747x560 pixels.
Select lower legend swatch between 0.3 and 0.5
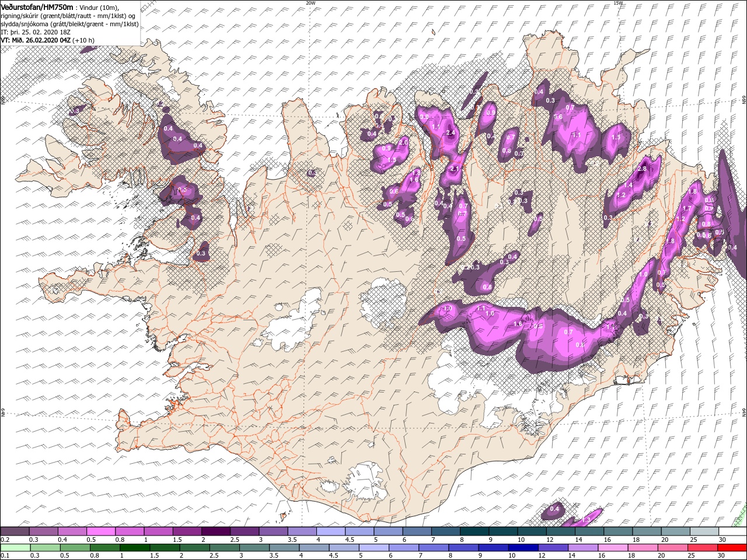click(46, 548)
